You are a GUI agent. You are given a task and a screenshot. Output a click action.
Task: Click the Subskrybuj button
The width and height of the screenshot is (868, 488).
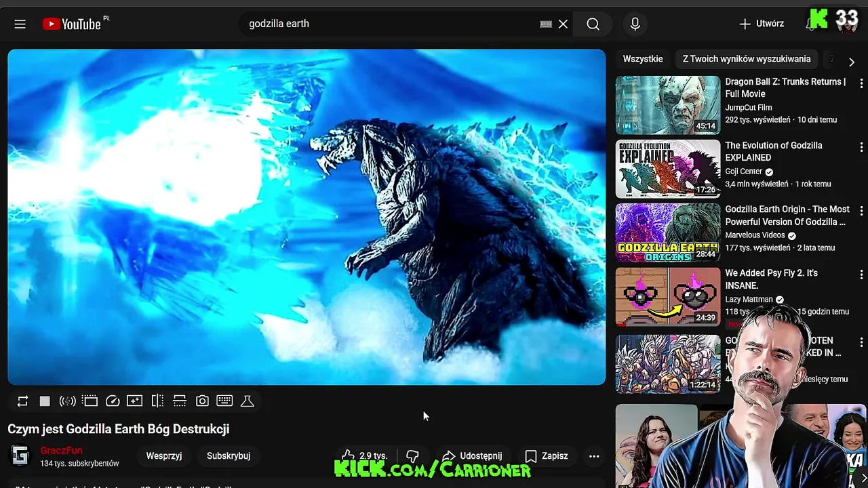229,456
